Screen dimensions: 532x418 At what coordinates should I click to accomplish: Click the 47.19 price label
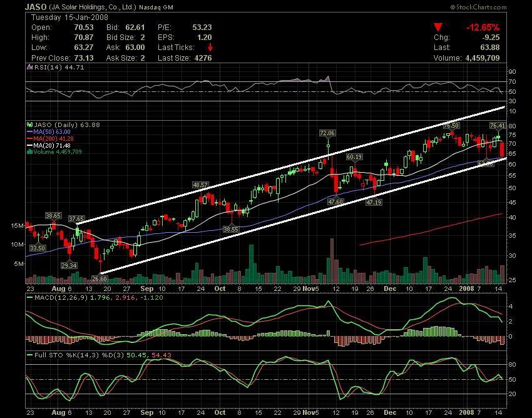coord(374,202)
